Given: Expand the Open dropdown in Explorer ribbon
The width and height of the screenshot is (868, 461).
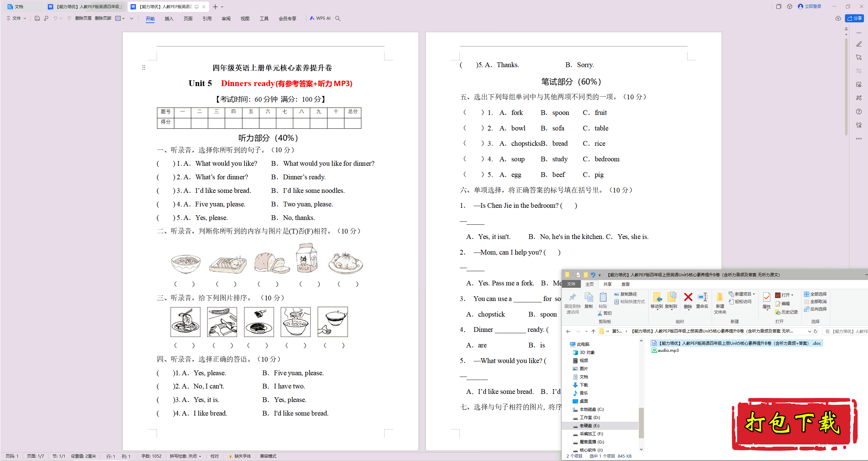Looking at the screenshot, I should coord(792,295).
